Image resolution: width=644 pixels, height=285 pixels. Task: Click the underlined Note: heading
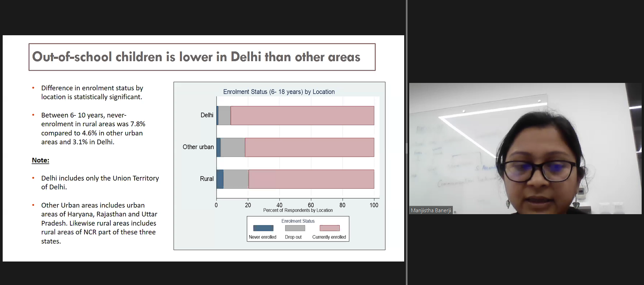click(41, 160)
